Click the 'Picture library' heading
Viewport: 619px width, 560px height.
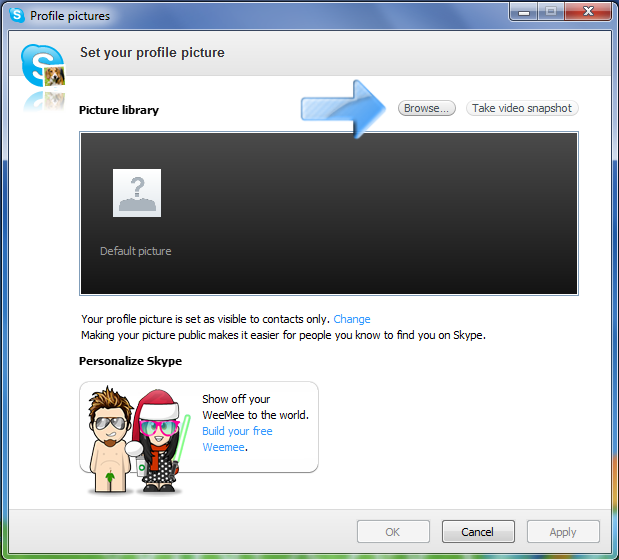[119, 110]
